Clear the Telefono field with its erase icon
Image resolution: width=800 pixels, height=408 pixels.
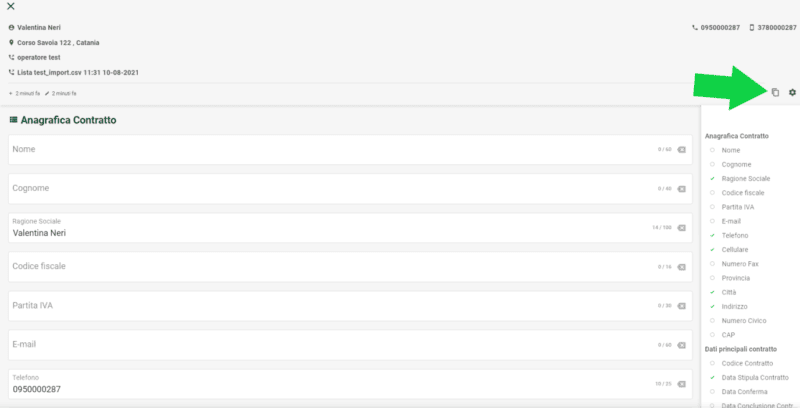click(681, 384)
